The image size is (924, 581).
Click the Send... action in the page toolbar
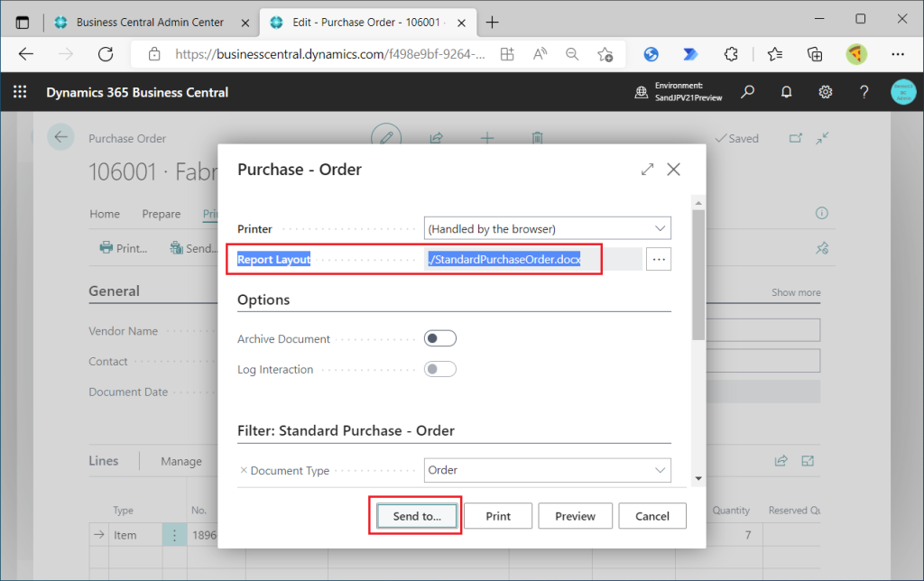click(193, 248)
